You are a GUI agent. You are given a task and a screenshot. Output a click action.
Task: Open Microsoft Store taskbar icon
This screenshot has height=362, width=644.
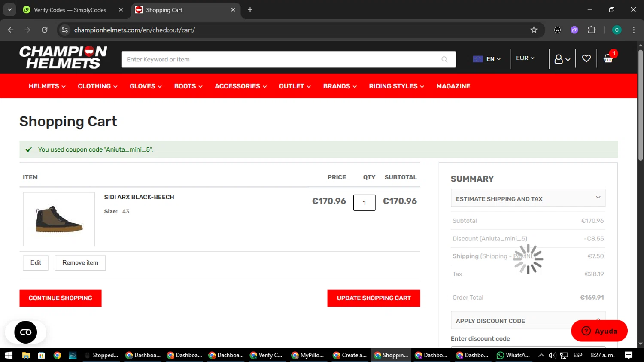(42, 355)
